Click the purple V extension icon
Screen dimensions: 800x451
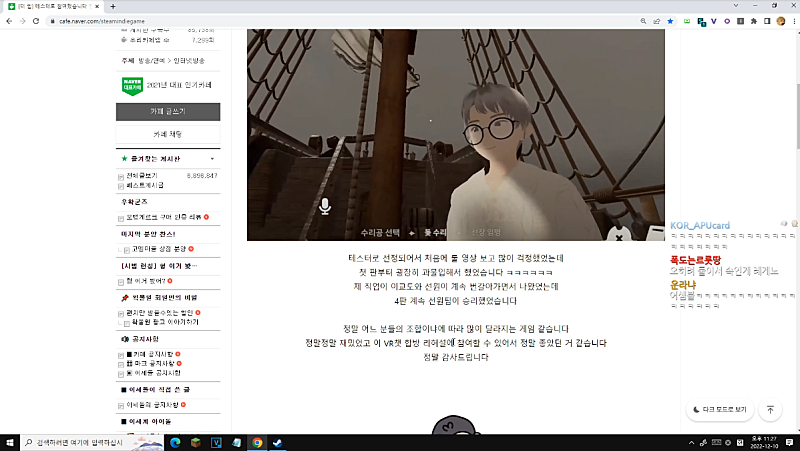tap(713, 21)
